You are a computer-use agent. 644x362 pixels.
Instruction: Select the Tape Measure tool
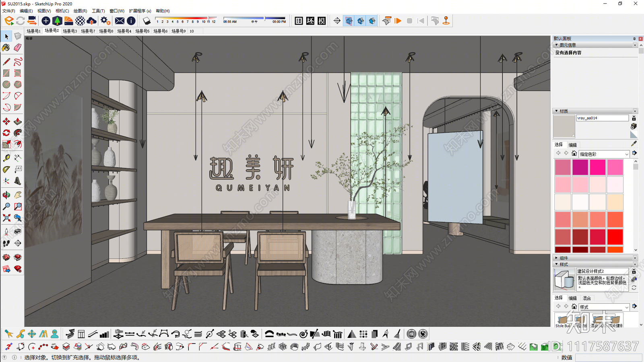(x=6, y=158)
